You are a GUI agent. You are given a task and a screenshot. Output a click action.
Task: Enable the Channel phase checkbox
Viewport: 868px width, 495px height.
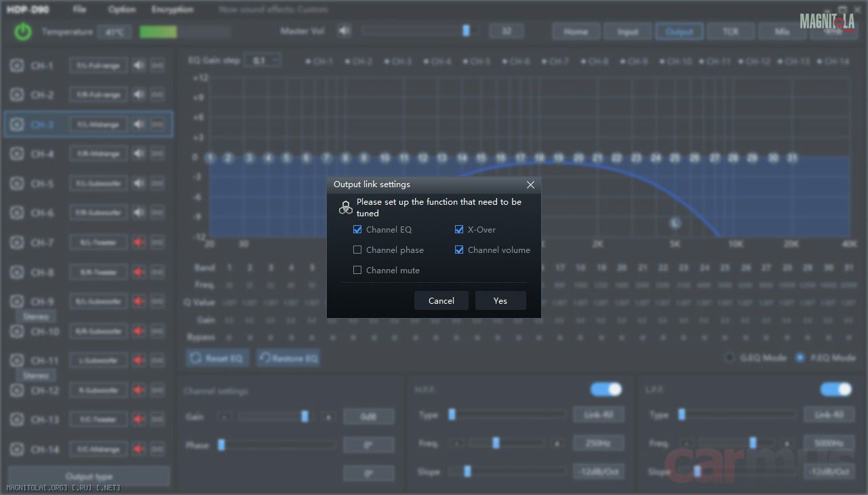click(x=357, y=250)
